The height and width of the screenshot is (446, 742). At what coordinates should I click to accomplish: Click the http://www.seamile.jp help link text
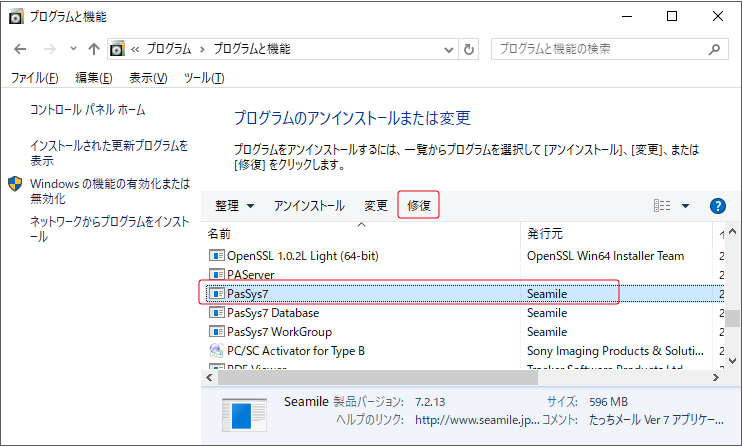(x=477, y=420)
